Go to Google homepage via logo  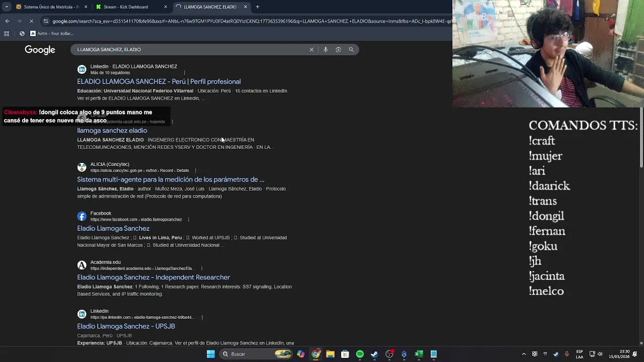(x=40, y=50)
